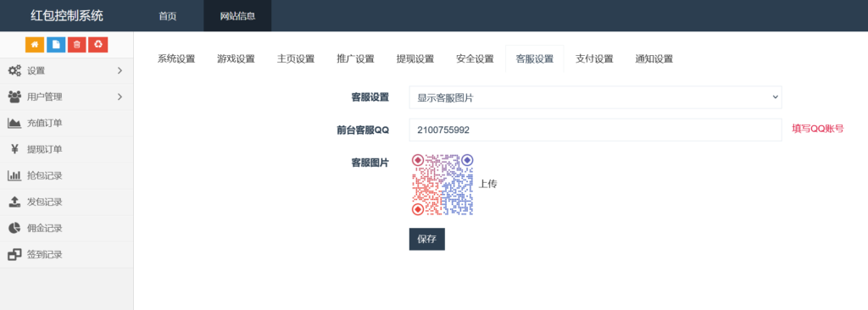Switch to the 游戏设置 tab
Viewport: 868px width, 310px height.
(236, 59)
